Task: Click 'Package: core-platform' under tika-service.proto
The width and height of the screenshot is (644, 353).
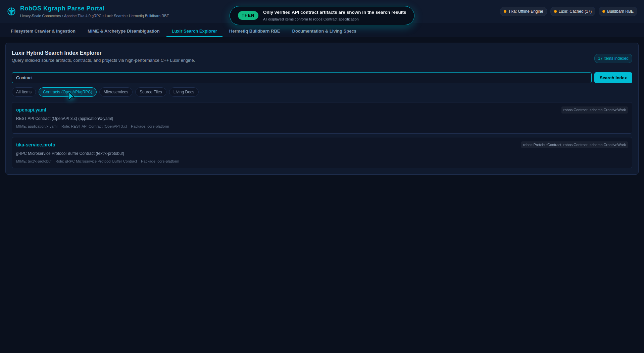Action: (160, 161)
